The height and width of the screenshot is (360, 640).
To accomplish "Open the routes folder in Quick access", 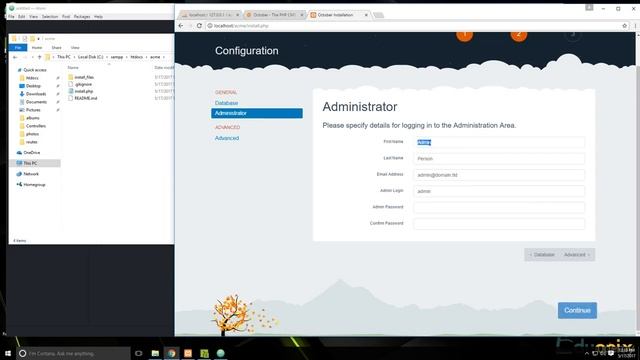I will click(x=31, y=142).
